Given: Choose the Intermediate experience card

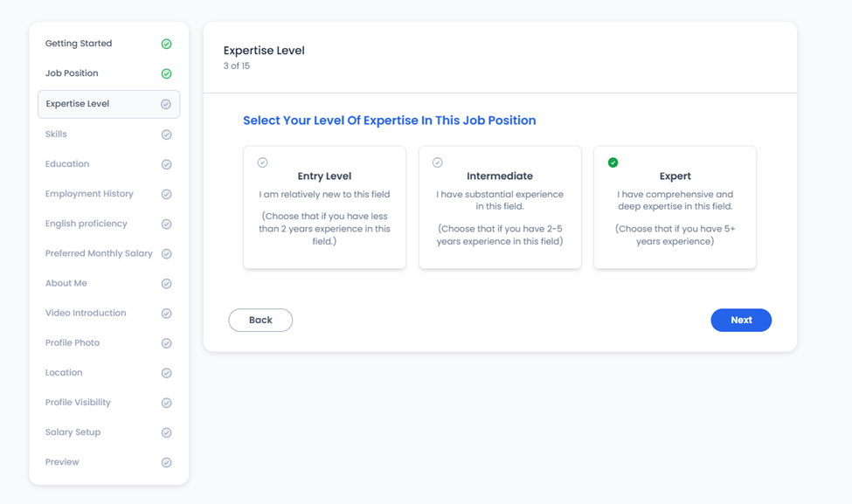Looking at the screenshot, I should pyautogui.click(x=500, y=208).
